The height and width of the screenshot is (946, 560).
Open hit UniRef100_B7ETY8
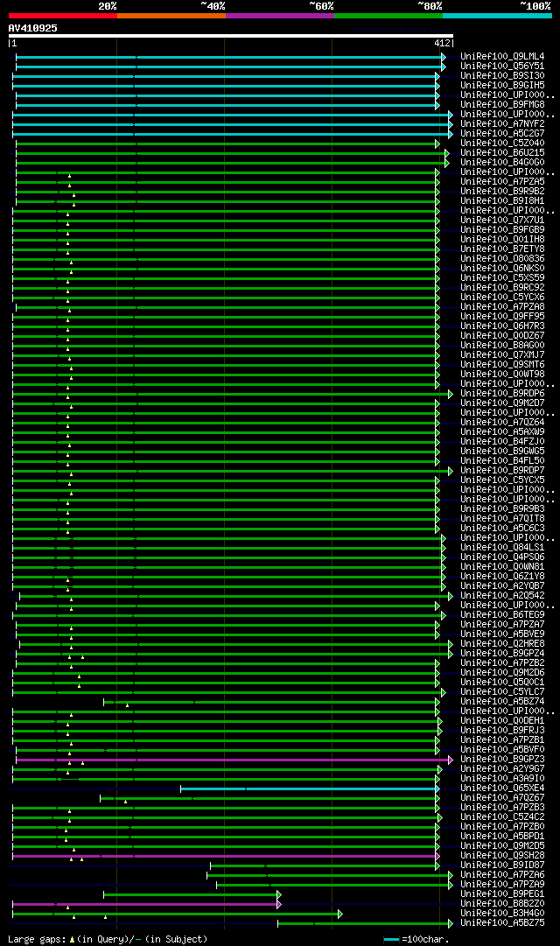click(x=502, y=249)
